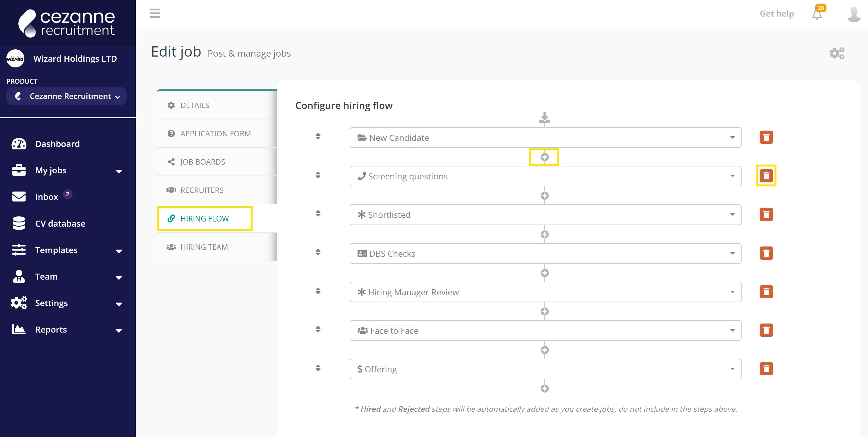Switch to the Application Form tab
Viewport: 868px width, 437px height.
tap(217, 133)
